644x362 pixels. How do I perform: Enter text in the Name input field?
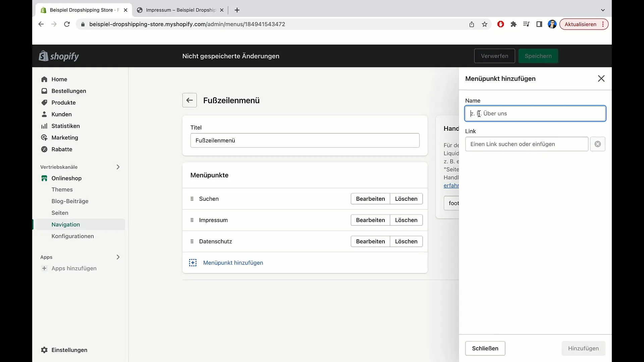coord(535,113)
